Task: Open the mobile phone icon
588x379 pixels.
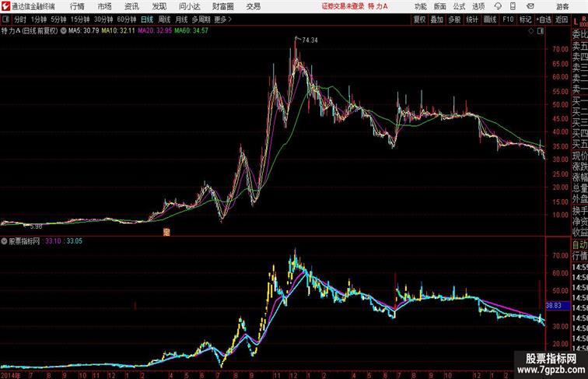Action: [x=513, y=6]
